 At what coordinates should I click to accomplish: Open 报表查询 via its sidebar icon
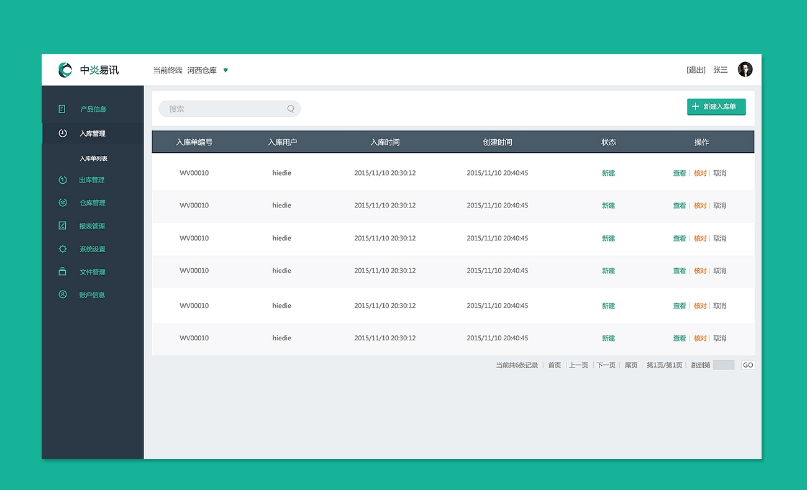[62, 226]
